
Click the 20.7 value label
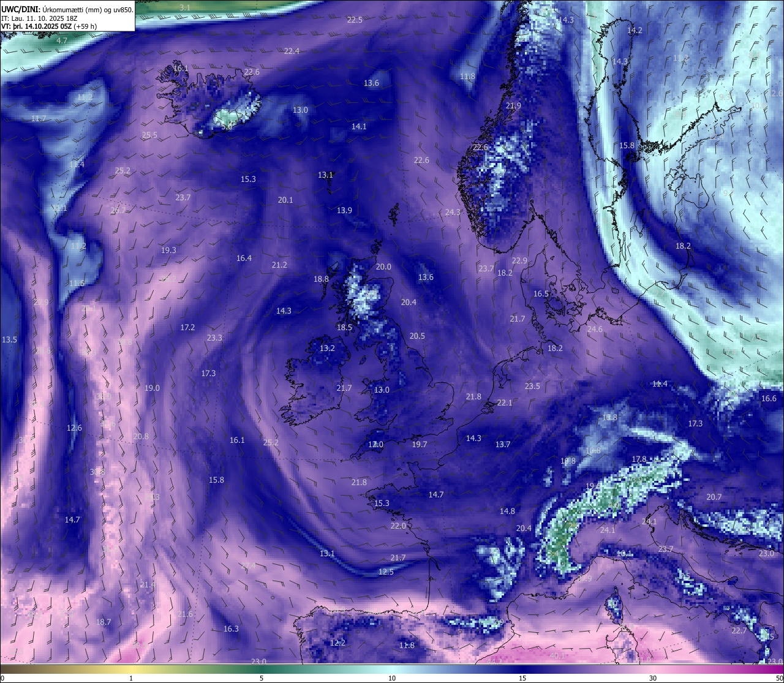click(x=714, y=497)
